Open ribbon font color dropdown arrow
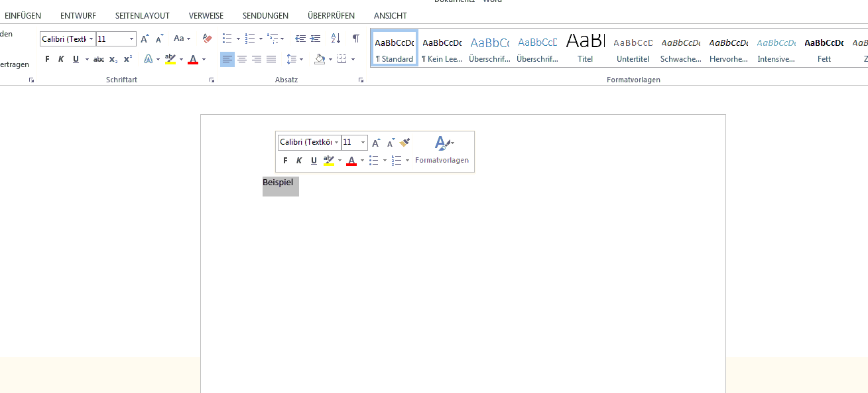The image size is (868, 393). point(204,59)
